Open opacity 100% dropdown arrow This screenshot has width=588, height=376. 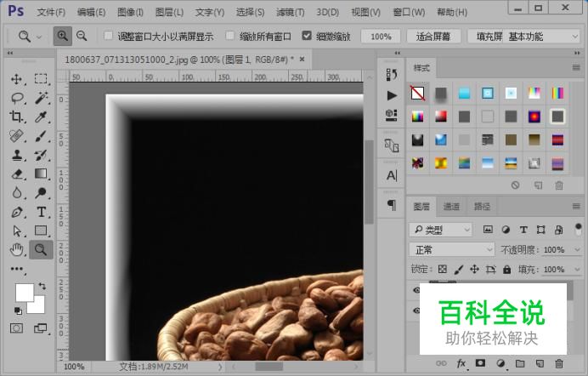tap(577, 249)
